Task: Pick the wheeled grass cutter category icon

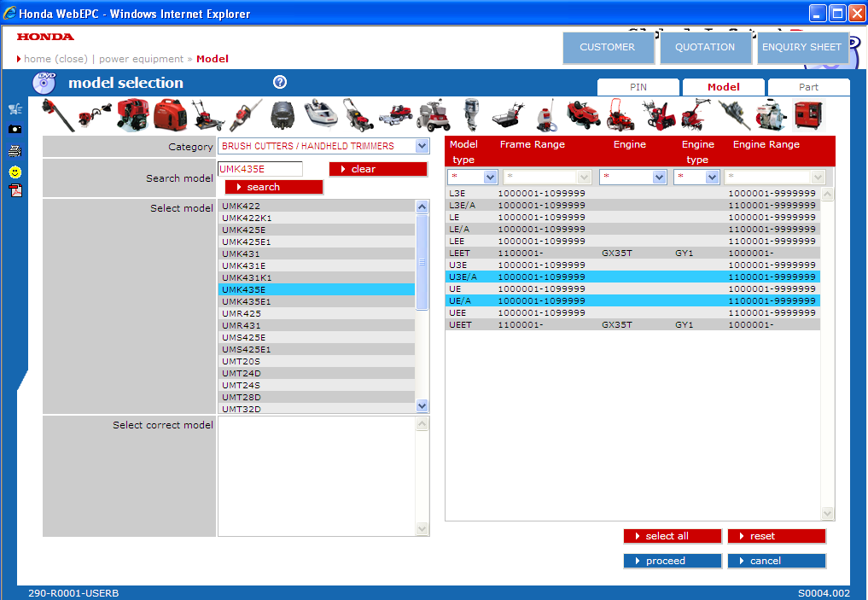Action: tap(208, 115)
